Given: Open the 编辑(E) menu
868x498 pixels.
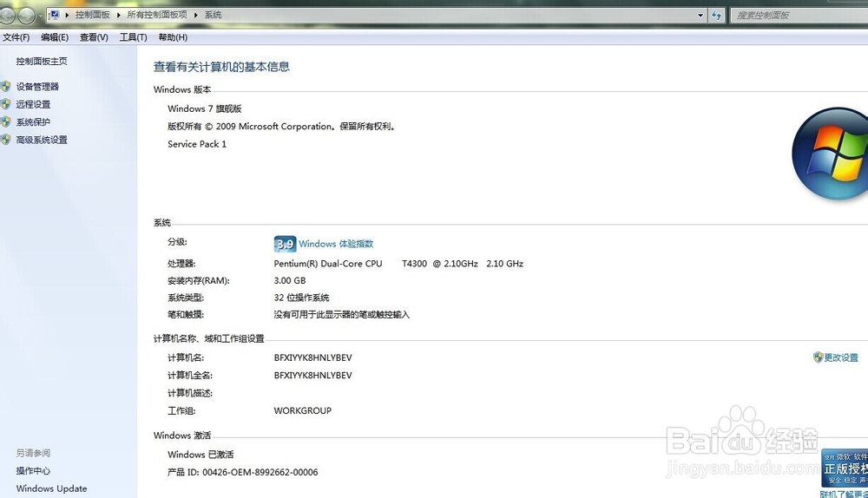Looking at the screenshot, I should 55,37.
